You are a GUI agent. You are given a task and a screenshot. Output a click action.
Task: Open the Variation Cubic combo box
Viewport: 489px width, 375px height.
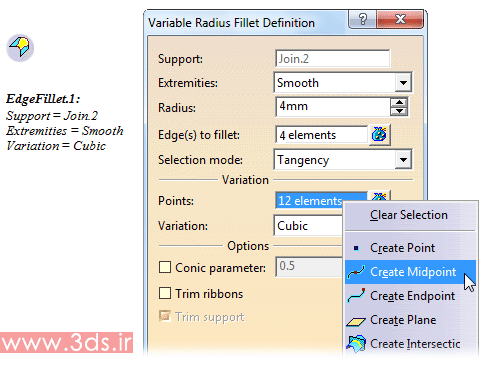pyautogui.click(x=308, y=226)
